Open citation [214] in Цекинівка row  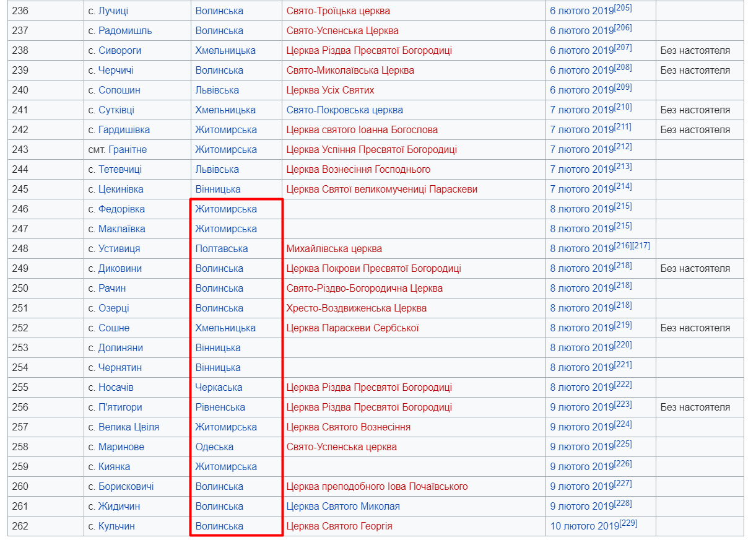coord(623,186)
